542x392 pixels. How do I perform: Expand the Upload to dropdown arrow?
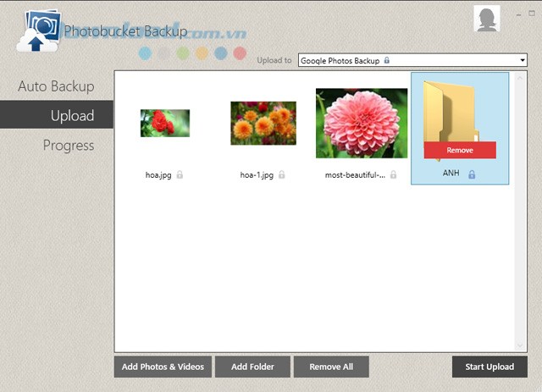521,61
